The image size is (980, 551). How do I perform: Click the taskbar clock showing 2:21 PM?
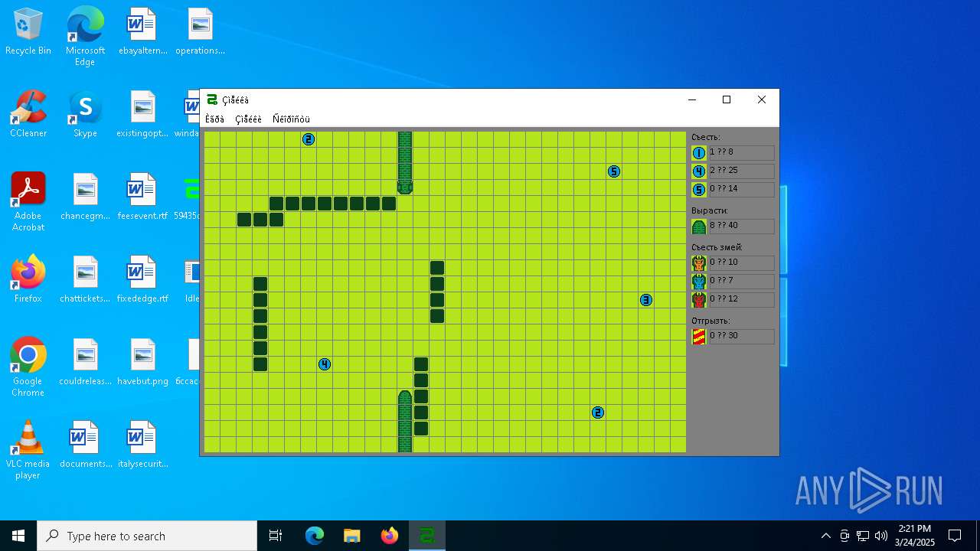click(x=915, y=536)
